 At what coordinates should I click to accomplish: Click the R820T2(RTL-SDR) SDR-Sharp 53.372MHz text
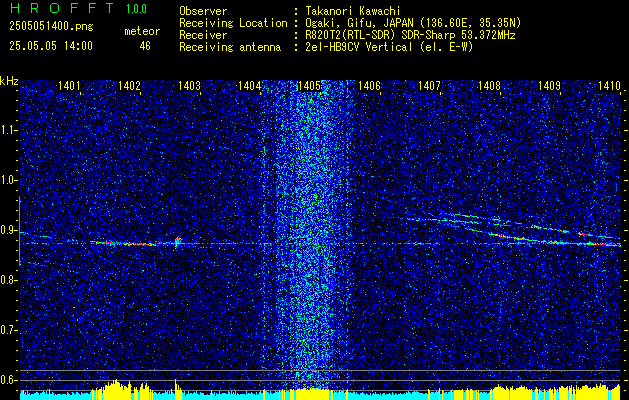410,35
